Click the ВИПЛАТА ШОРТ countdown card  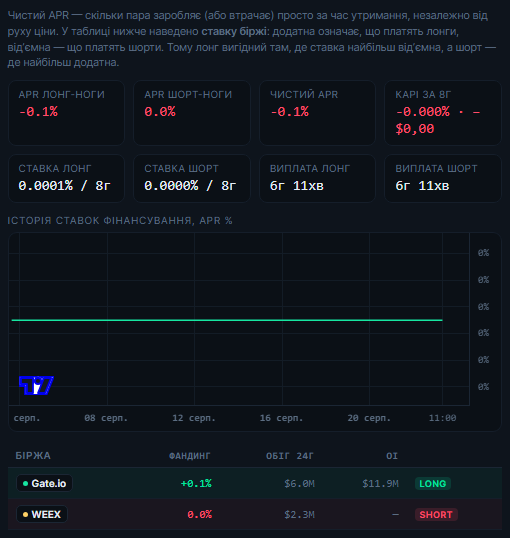(443, 178)
